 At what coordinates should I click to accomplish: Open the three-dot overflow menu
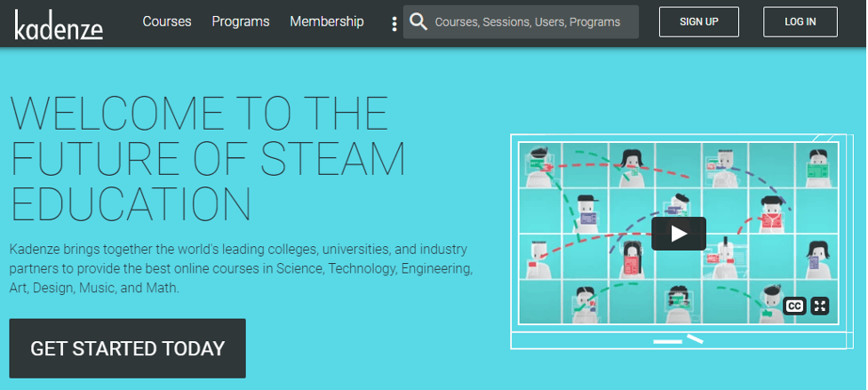[394, 24]
